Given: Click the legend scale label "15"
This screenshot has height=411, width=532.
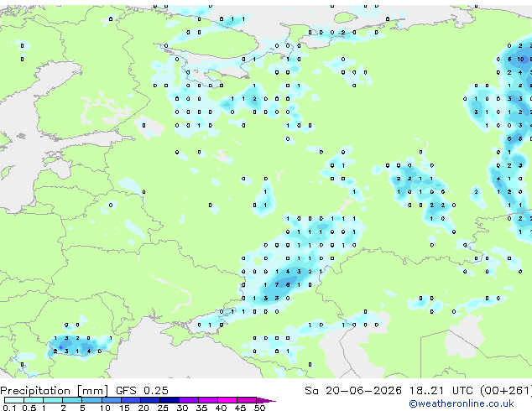Looking at the screenshot, I should (124, 408).
